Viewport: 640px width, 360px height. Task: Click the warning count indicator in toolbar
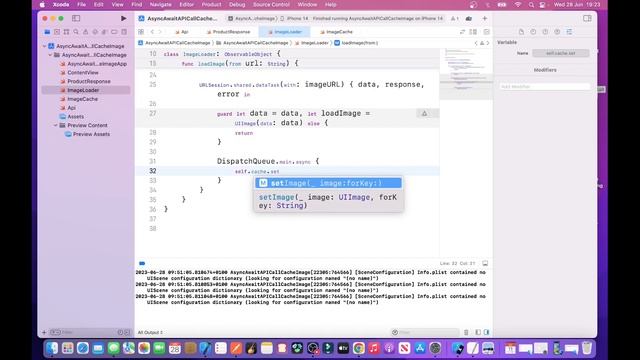pyautogui.click(x=454, y=18)
